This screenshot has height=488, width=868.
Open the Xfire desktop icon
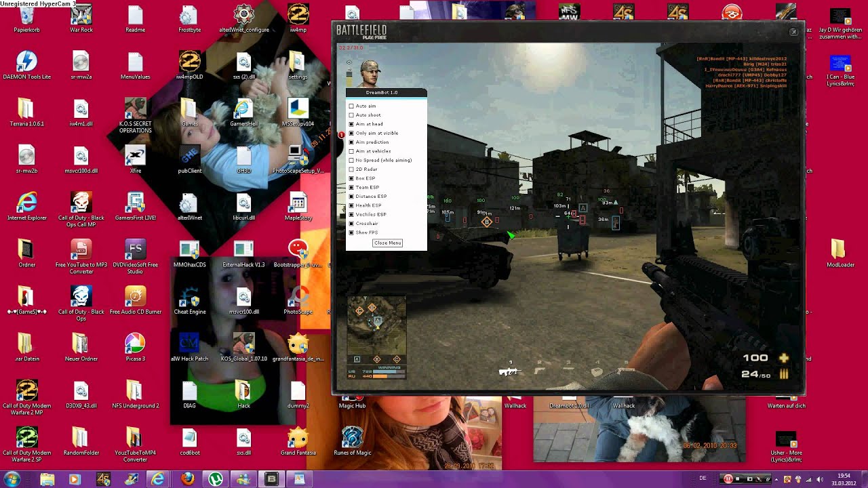pos(135,158)
